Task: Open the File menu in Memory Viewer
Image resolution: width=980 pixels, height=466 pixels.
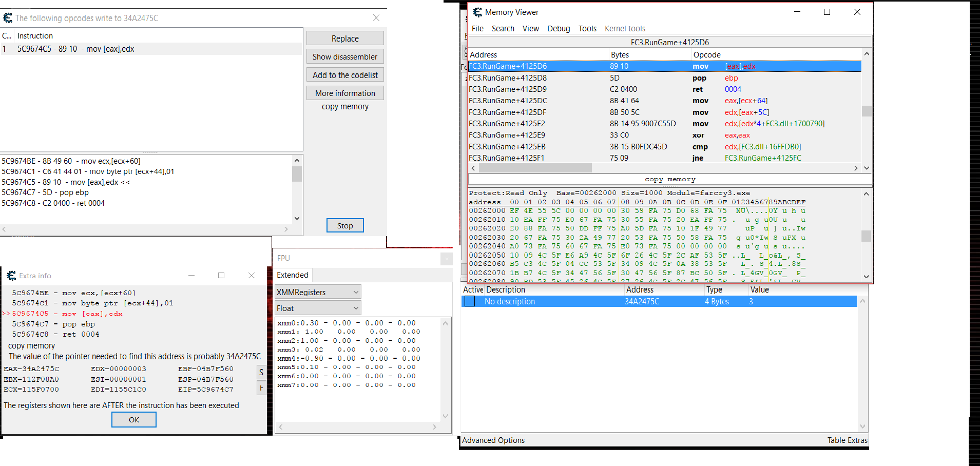Action: tap(477, 29)
